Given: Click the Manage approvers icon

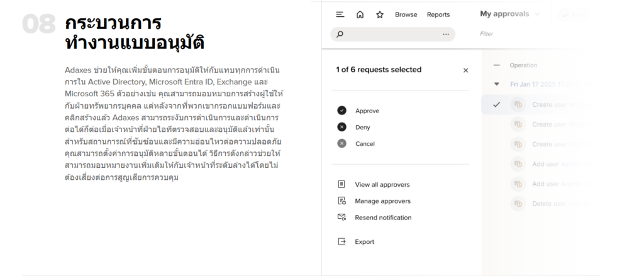Looking at the screenshot, I should [x=341, y=201].
